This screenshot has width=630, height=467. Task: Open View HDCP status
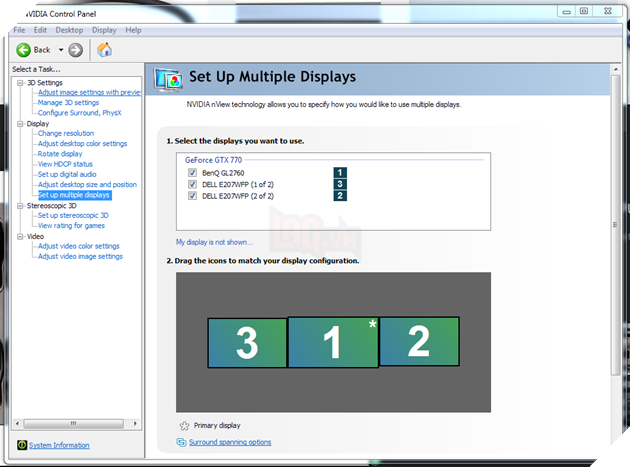pyautogui.click(x=65, y=164)
